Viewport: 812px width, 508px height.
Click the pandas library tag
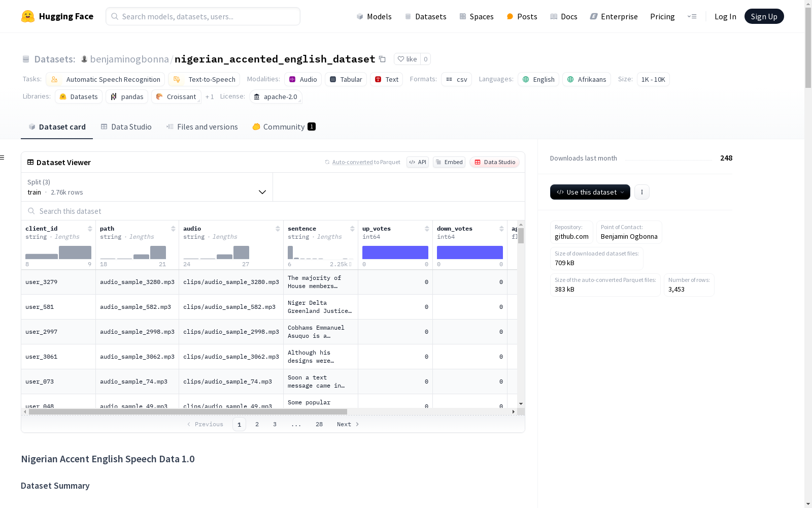coord(127,97)
